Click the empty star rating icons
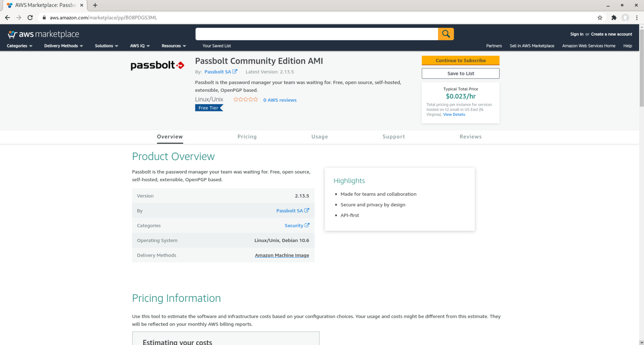Image resolution: width=644 pixels, height=345 pixels. pyautogui.click(x=245, y=100)
